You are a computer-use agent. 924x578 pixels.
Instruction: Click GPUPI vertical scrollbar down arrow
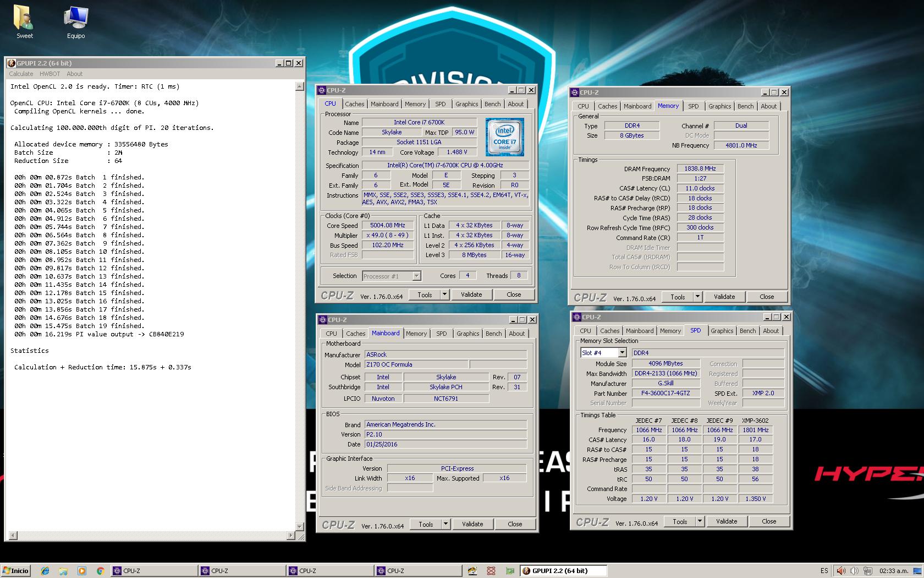(x=300, y=527)
